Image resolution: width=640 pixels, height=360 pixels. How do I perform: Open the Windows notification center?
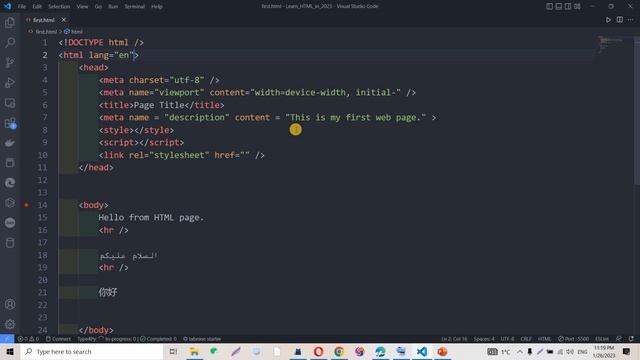coord(627,351)
